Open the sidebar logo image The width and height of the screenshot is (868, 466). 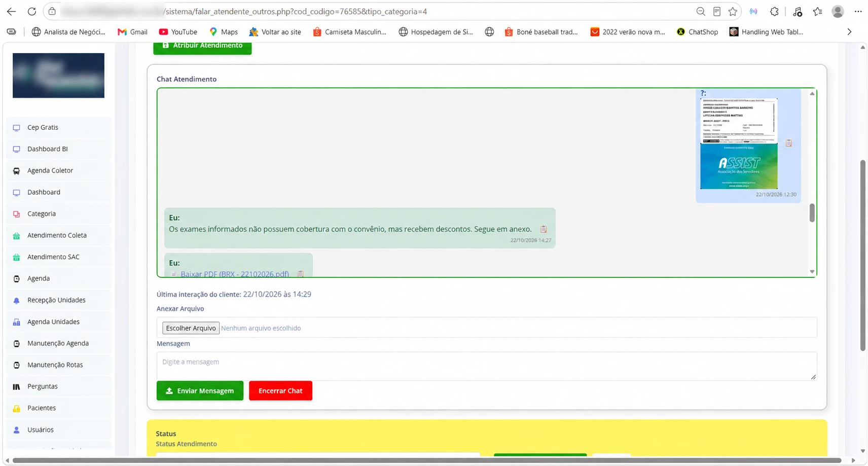[x=58, y=76]
